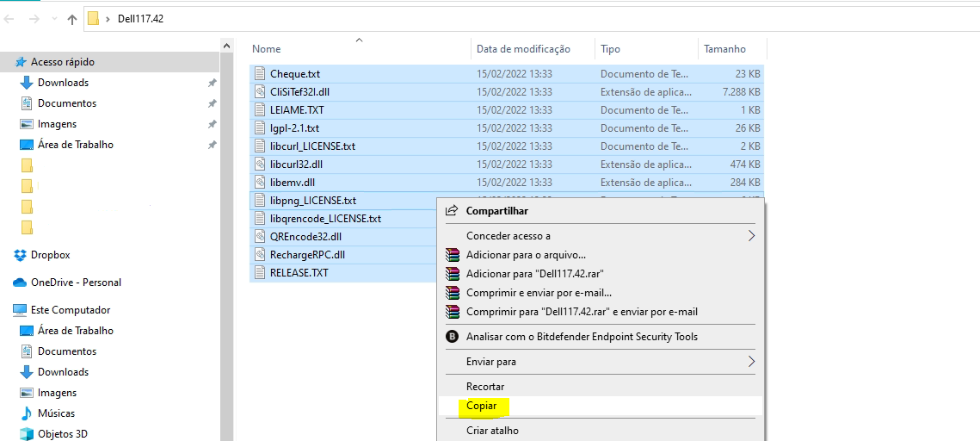
Task: Click the libcurl32.dll file icon
Action: (x=260, y=165)
